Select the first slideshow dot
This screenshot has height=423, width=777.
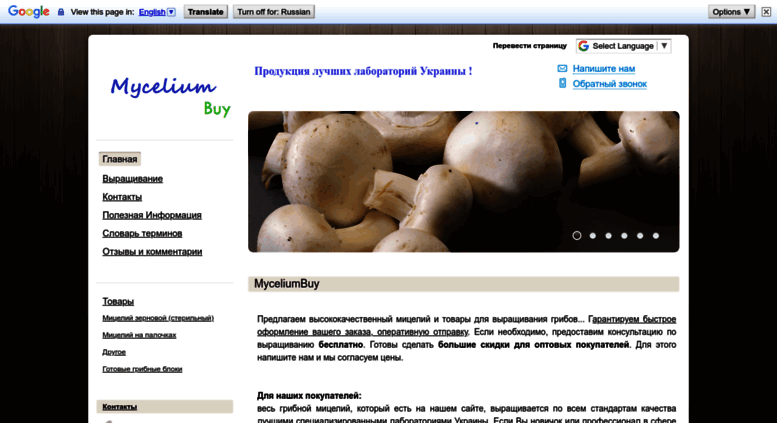[x=577, y=236]
